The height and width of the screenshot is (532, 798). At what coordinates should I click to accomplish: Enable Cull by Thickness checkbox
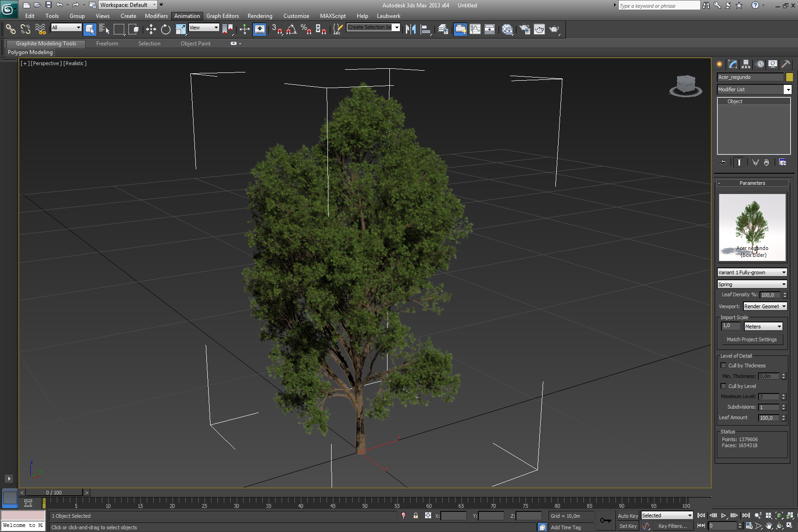pos(724,366)
